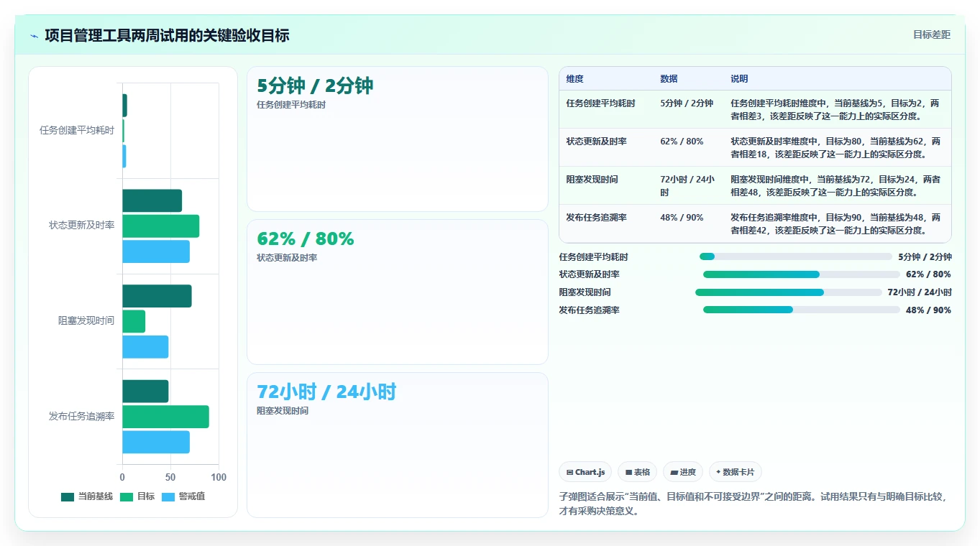Click the 阻塞发现时间 progress bar
Screen dimensions: 980x546
(789, 292)
